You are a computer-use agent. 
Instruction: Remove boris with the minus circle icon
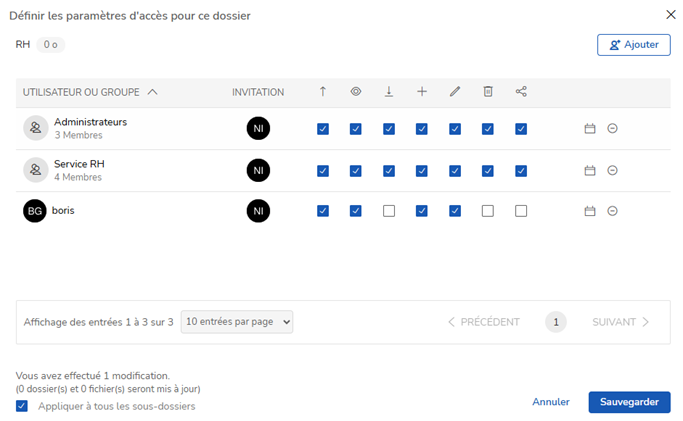pyautogui.click(x=612, y=211)
